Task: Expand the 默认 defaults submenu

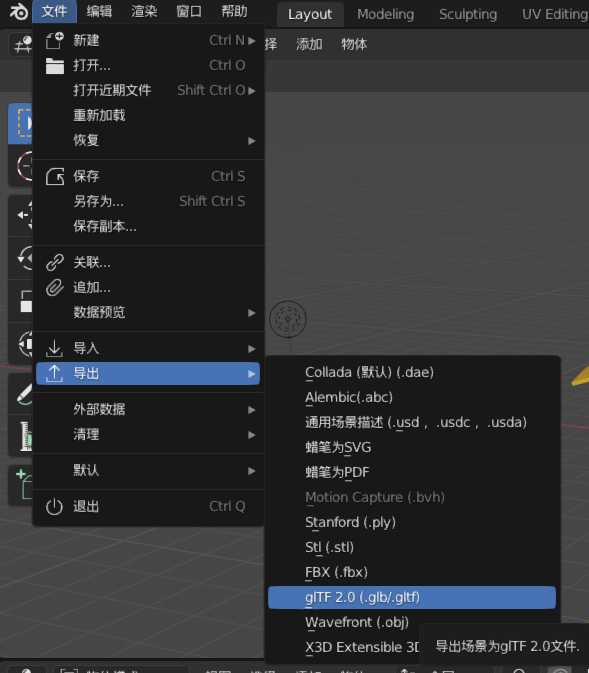Action: 149,470
